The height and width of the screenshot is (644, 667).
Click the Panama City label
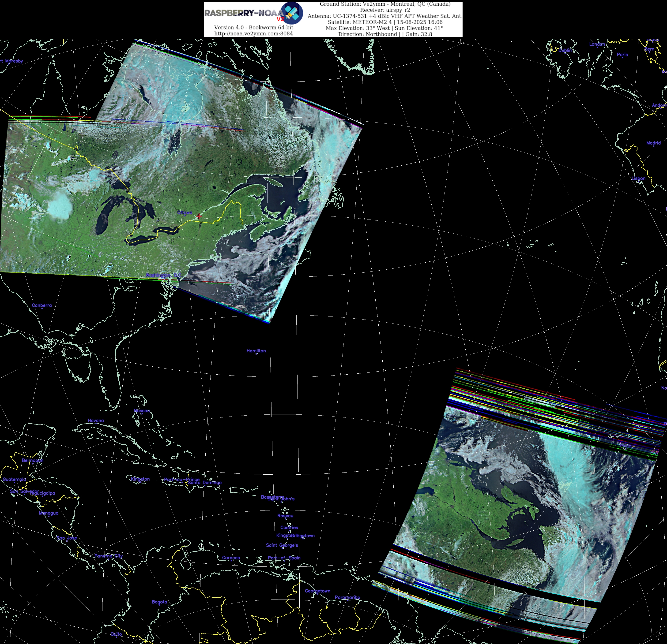pos(109,556)
